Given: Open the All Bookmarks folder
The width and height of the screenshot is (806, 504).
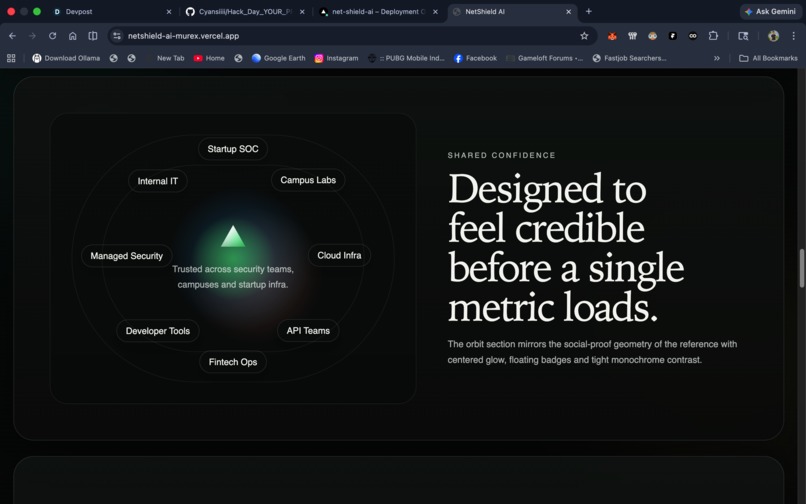Looking at the screenshot, I should 768,58.
